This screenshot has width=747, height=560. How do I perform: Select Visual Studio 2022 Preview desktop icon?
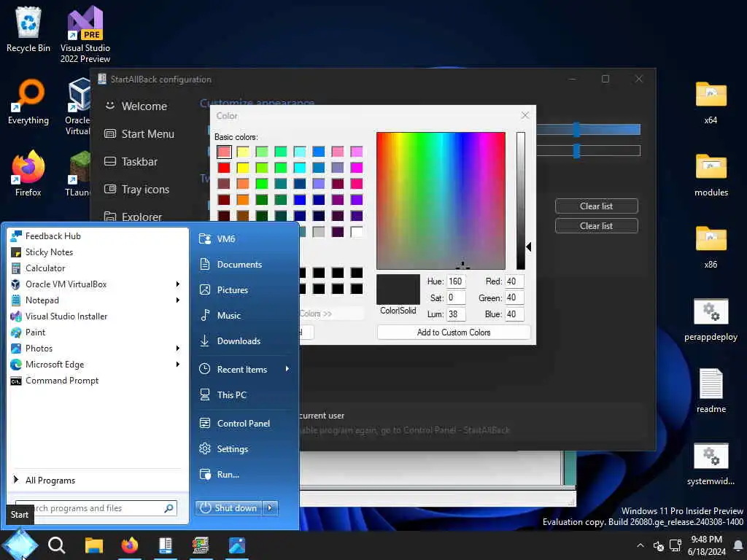click(x=85, y=34)
